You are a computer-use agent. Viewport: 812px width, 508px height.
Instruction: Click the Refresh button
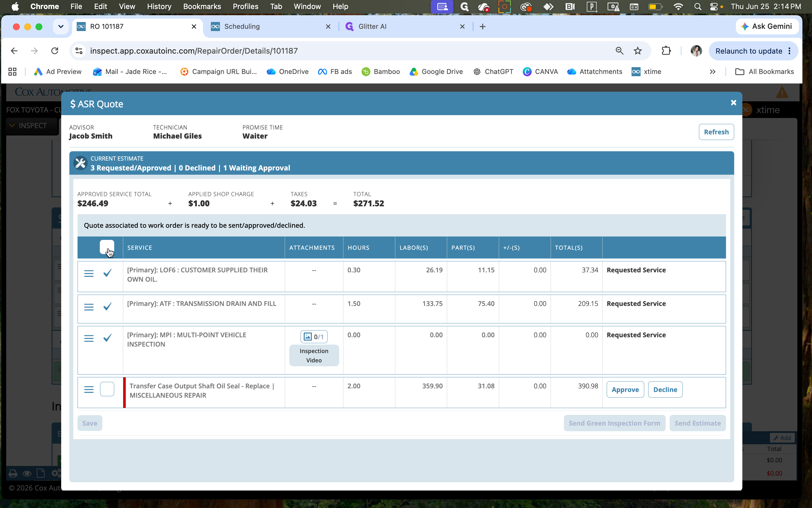pos(716,132)
